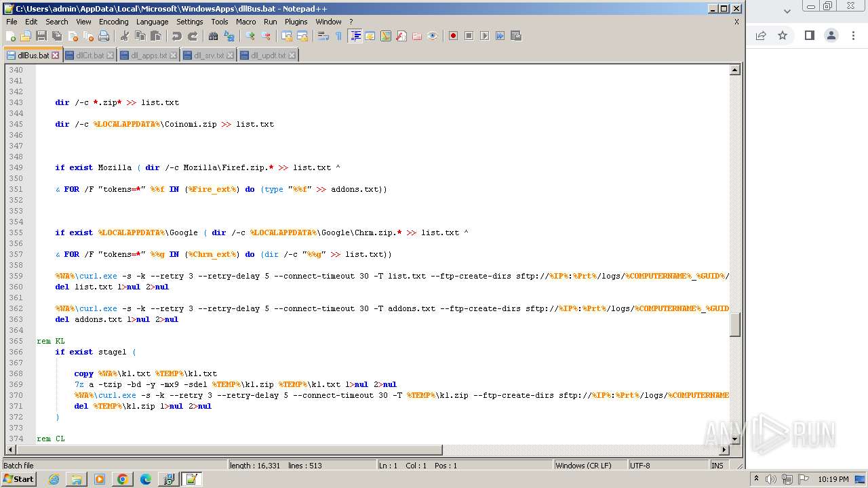
Task: Show the Document Map panel
Action: [386, 36]
